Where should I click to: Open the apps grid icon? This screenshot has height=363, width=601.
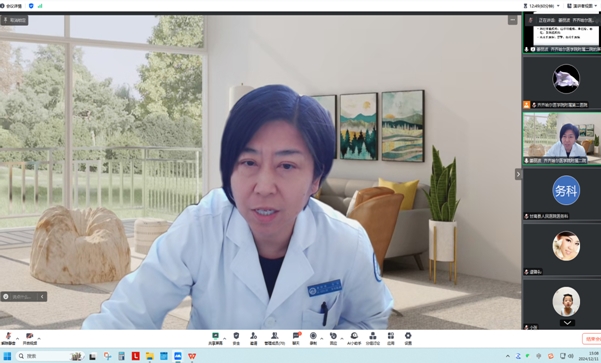click(x=391, y=338)
